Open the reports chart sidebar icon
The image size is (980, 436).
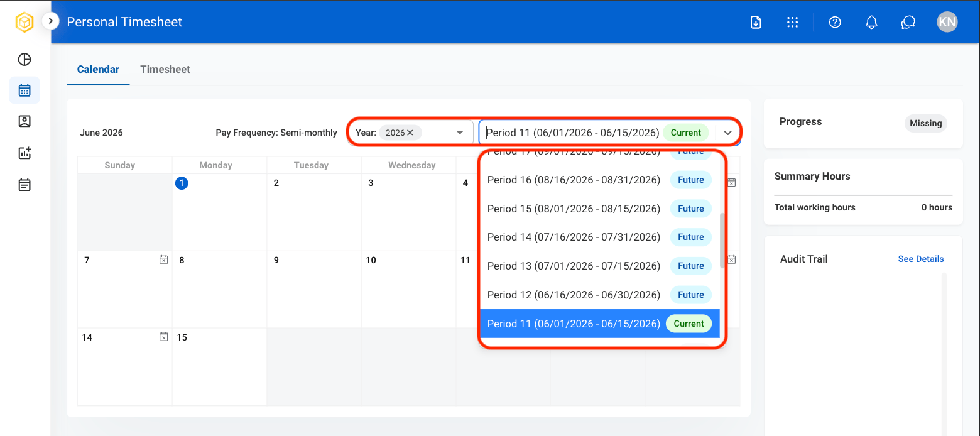click(24, 153)
